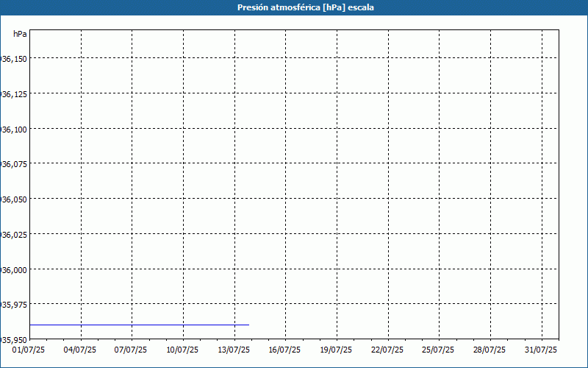
Task: Click the 36,075 y-axis value
Action: 13,163
